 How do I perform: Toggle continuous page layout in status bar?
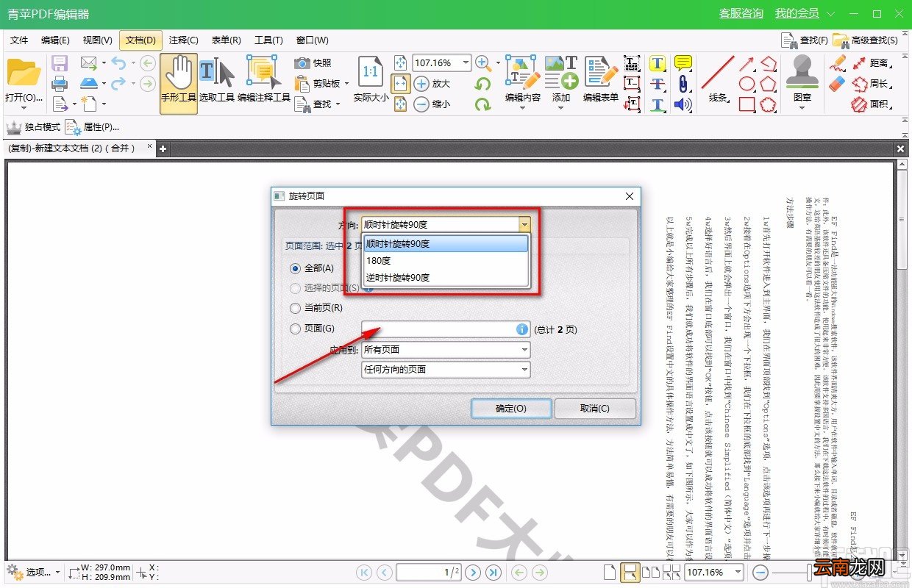[x=630, y=572]
